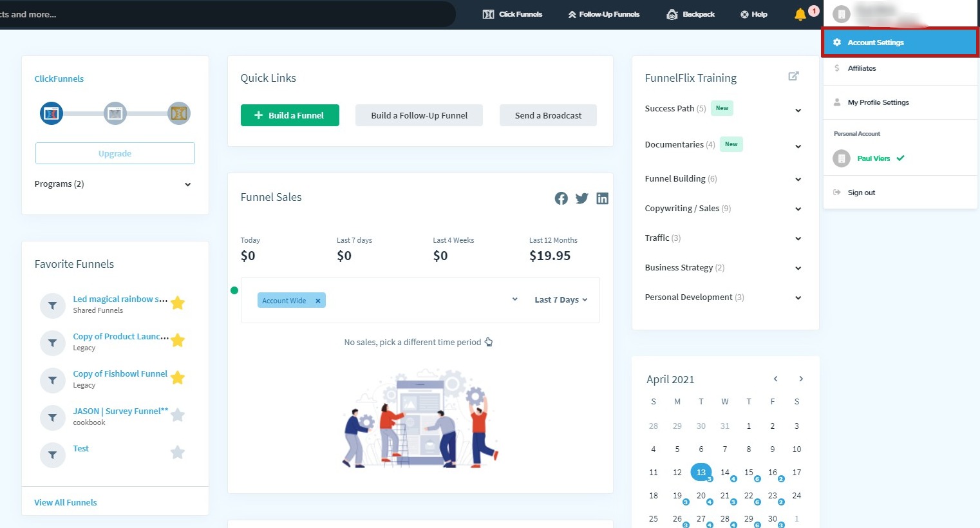Click Last 12 Months $19.95 value
The height and width of the screenshot is (528, 980).
coord(550,256)
